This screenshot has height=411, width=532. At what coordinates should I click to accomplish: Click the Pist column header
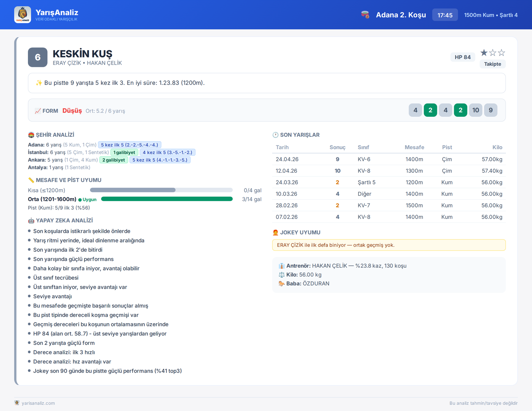tap(447, 147)
